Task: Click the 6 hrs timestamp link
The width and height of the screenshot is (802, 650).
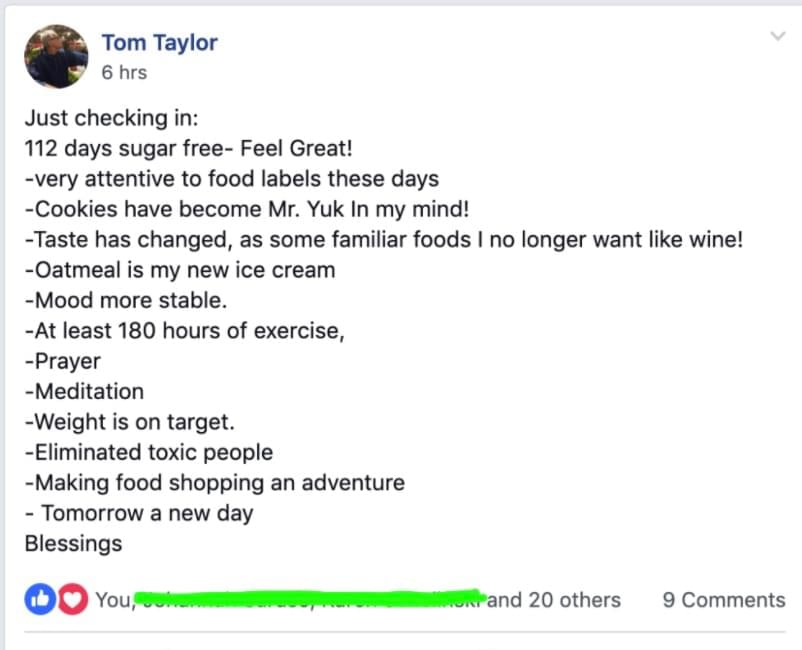Action: coord(124,73)
